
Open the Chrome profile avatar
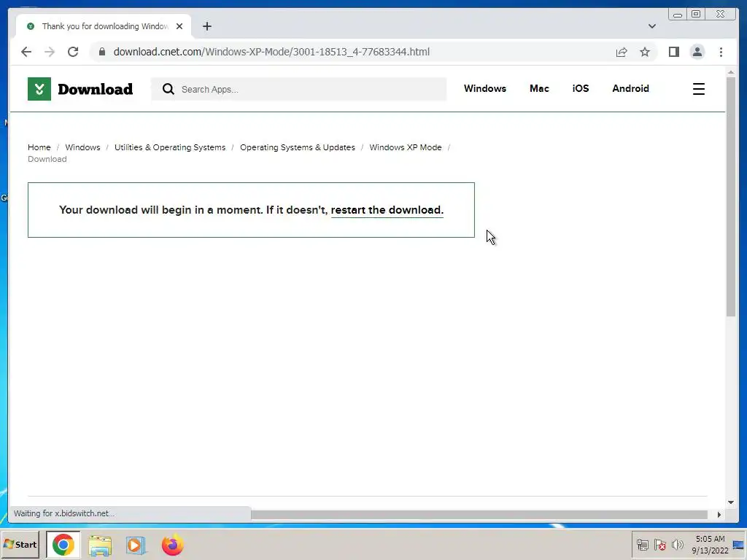[x=697, y=52]
